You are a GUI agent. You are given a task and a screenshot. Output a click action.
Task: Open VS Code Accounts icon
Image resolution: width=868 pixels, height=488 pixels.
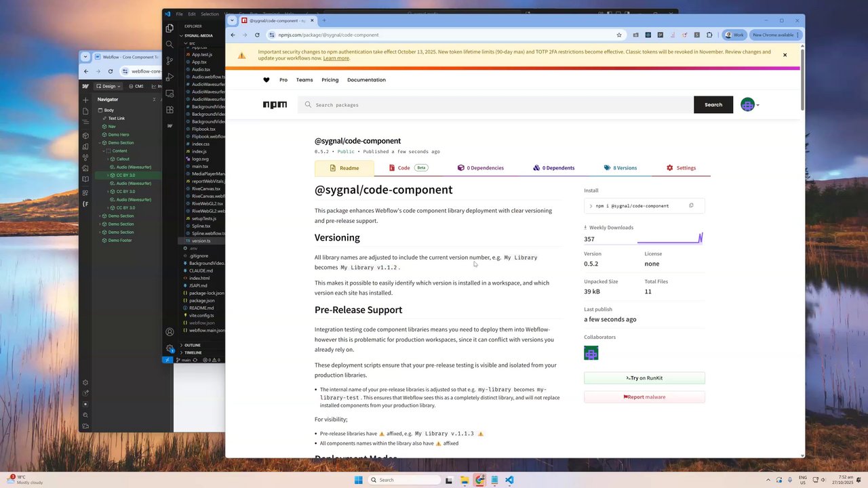pos(170,332)
